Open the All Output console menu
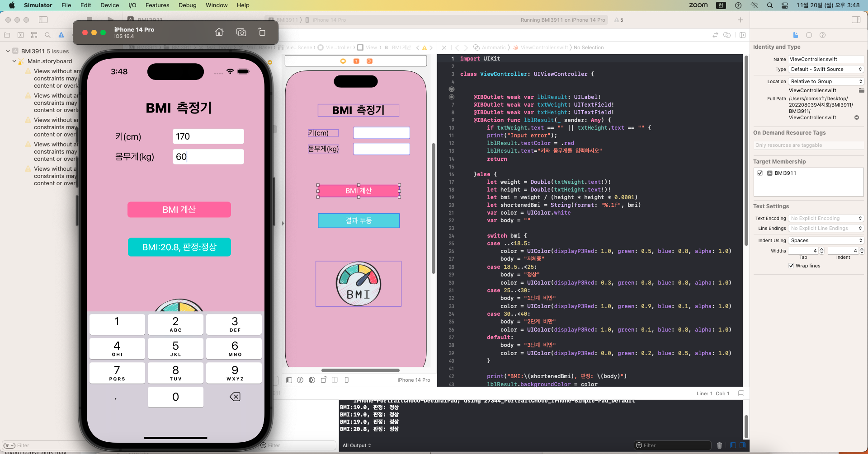Screen dimensions: 868x454 coord(357,445)
